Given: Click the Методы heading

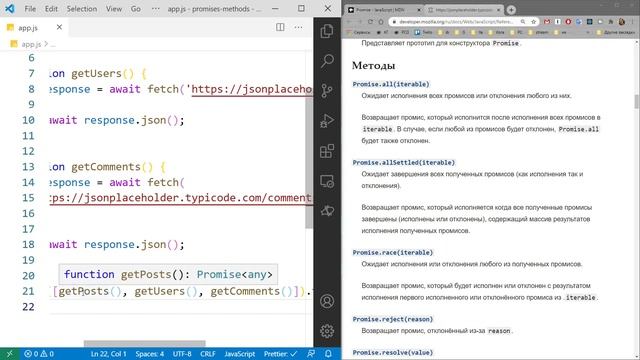Looking at the screenshot, I should [x=373, y=65].
